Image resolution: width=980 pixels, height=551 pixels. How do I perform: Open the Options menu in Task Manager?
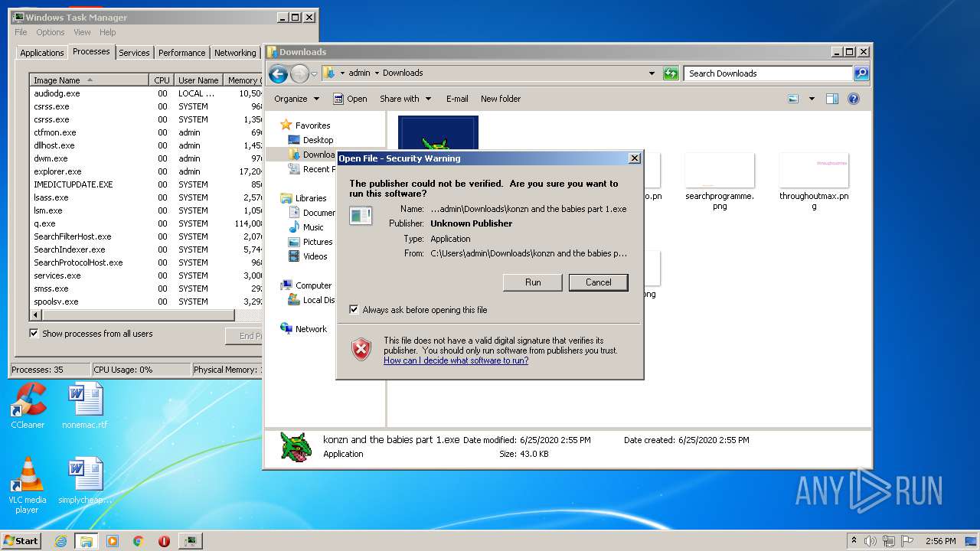[51, 32]
